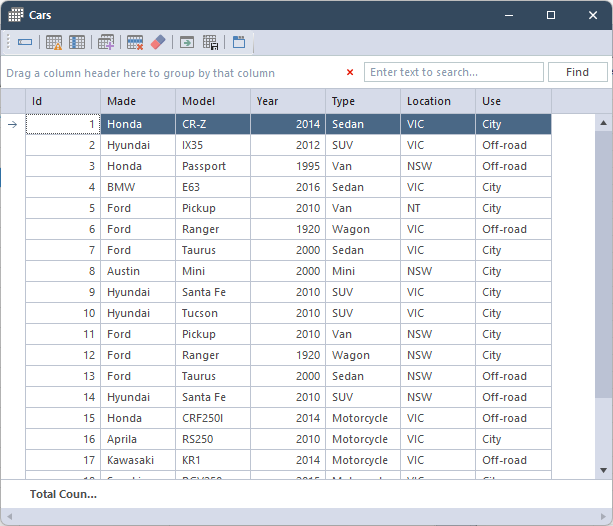This screenshot has height=526, width=613.
Task: Click the grid with warning triangle icon
Action: pyautogui.click(x=54, y=42)
